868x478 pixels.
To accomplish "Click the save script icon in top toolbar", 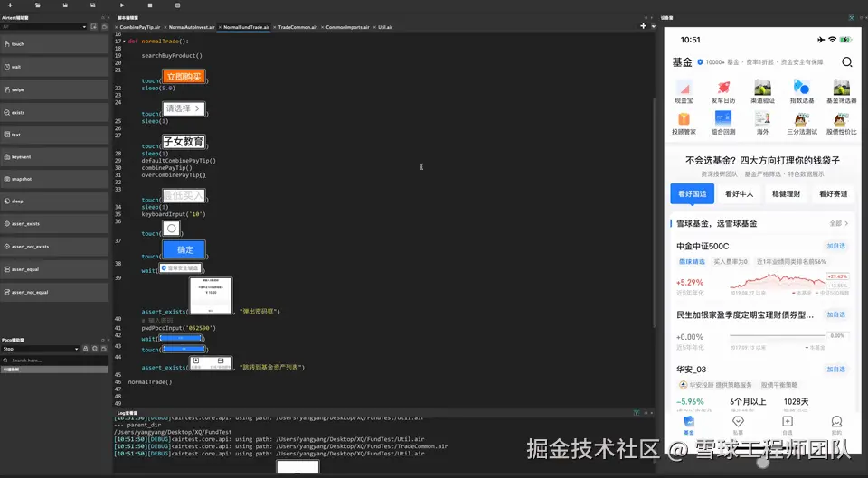I will pos(65,5).
